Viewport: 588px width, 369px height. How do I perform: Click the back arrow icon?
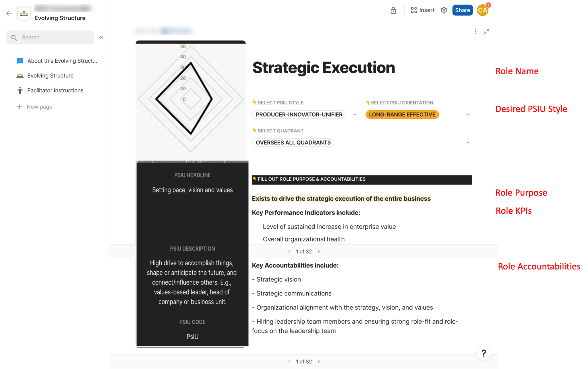pos(9,13)
